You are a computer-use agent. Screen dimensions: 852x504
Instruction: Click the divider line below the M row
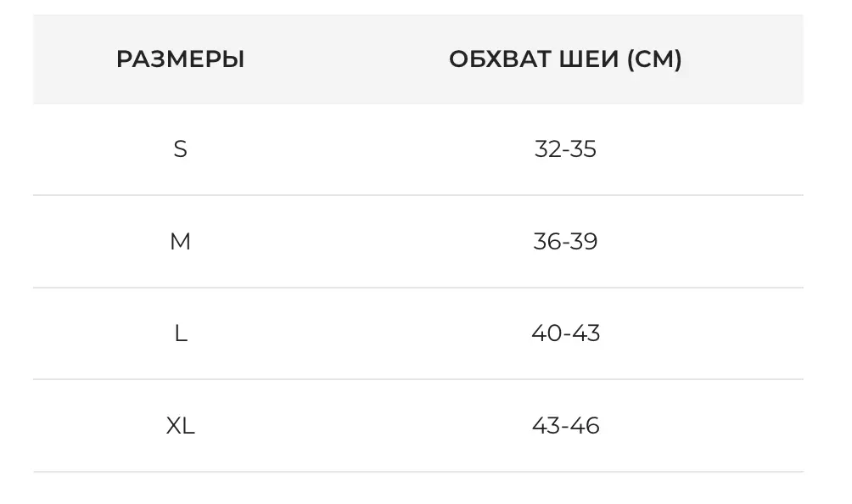pyautogui.click(x=418, y=288)
